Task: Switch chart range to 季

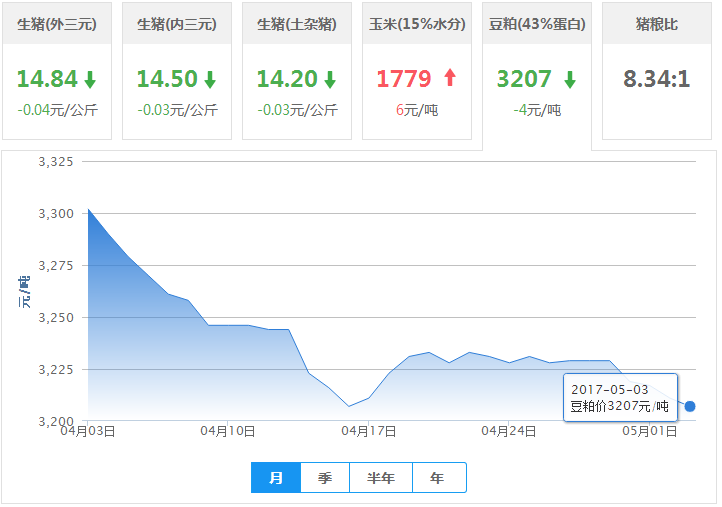Action: tap(325, 478)
